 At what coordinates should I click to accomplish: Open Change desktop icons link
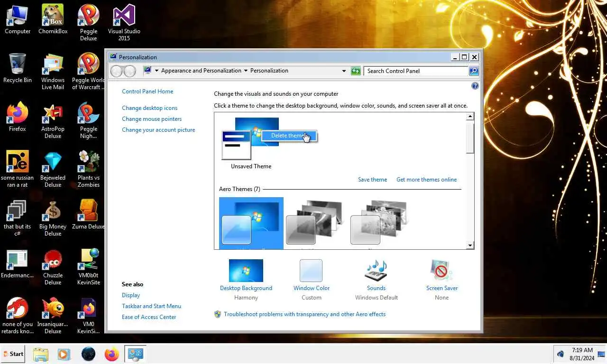149,108
